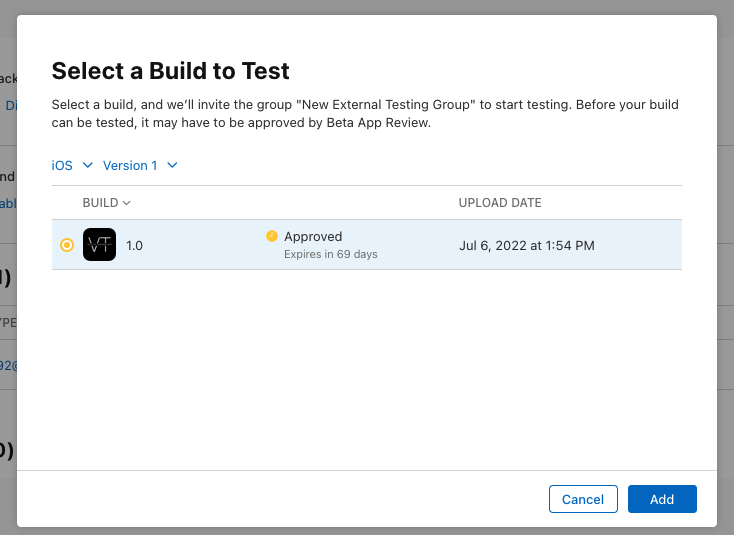Image resolution: width=734 pixels, height=535 pixels.
Task: Sort by the BUILD column header
Action: coord(106,203)
